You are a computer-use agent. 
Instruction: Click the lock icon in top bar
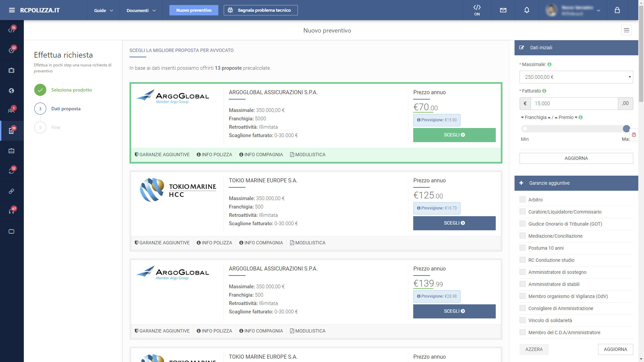pyautogui.click(x=617, y=10)
